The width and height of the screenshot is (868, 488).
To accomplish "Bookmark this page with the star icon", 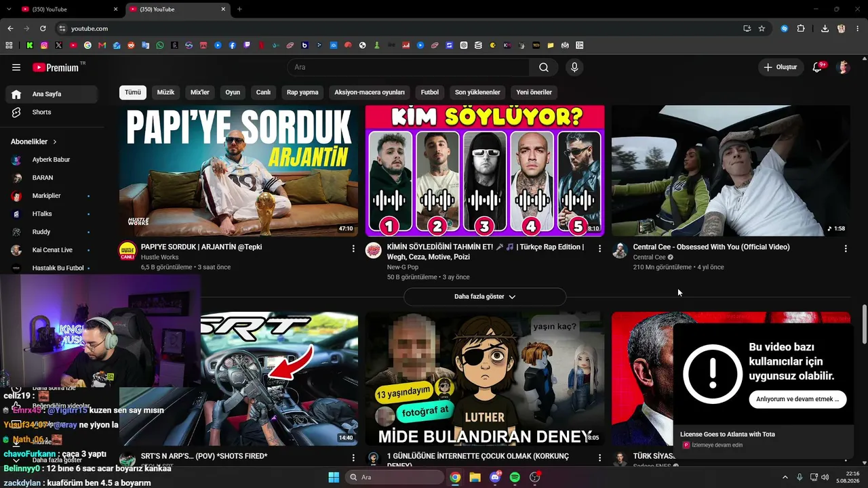I will pos(762,28).
